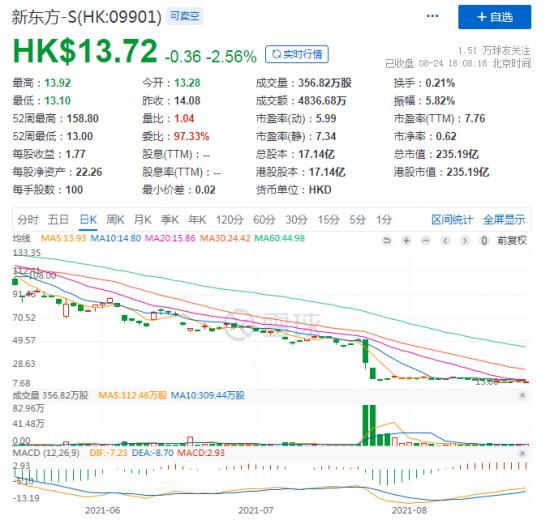Click the 52周最高 158.80 value
The width and height of the screenshot is (550, 520).
click(83, 119)
